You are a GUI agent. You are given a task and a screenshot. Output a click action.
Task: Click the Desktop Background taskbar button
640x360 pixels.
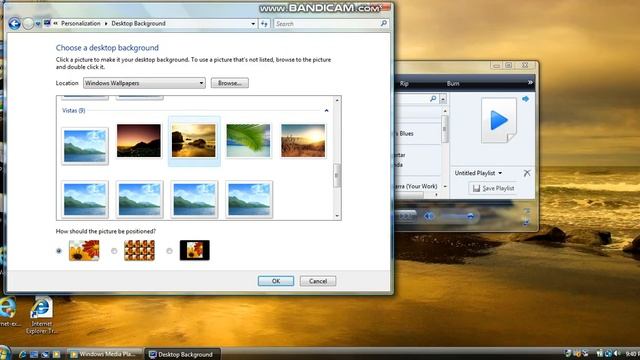[183, 354]
